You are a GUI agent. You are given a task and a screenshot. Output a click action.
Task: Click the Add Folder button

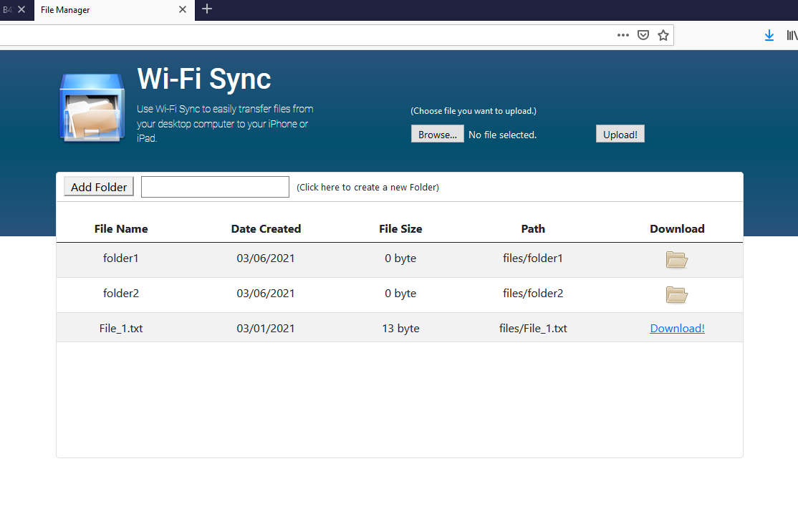pyautogui.click(x=99, y=187)
